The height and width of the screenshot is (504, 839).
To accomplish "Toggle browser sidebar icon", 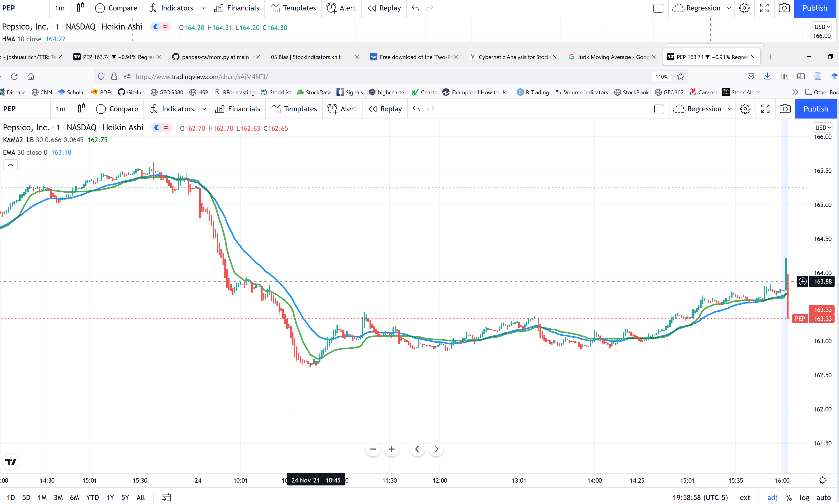I will pyautogui.click(x=801, y=76).
